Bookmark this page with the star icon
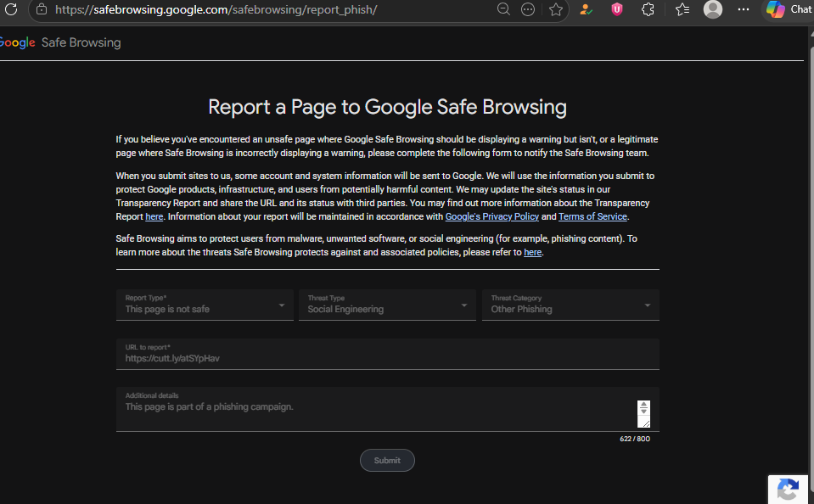 [x=556, y=9]
